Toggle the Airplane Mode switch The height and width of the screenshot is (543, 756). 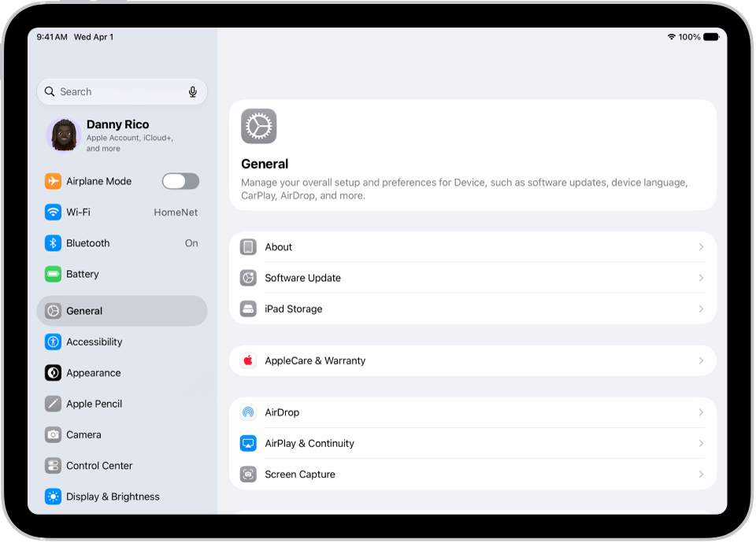(181, 181)
